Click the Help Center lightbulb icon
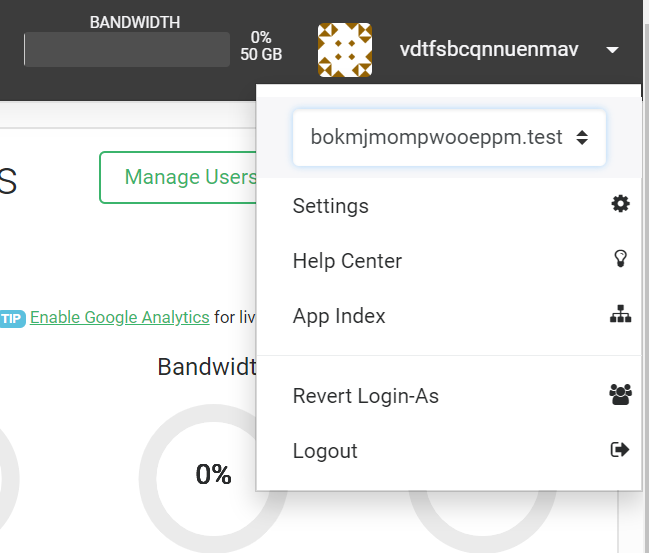 coord(620,260)
